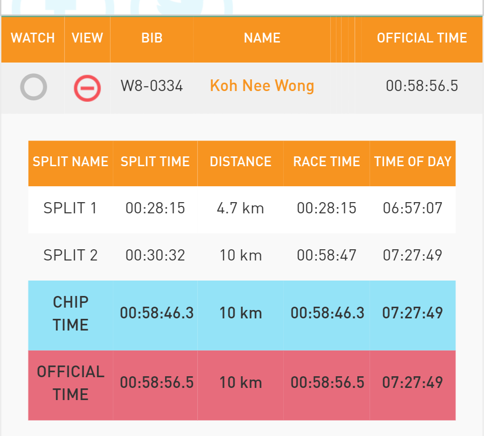Click the official time 00:58:56.5 in runner row
504x436 pixels.
pos(422,86)
